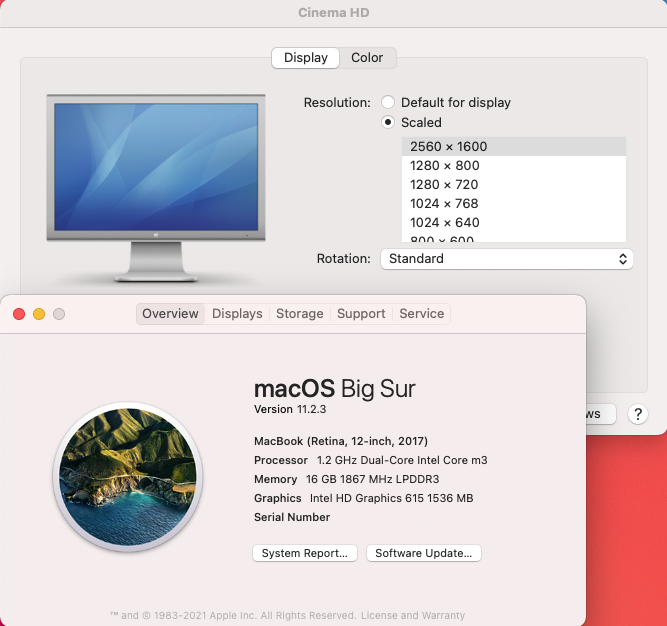Click the MacBook (Retina, 12-inch, 2017) text
The width and height of the screenshot is (667, 626).
tap(341, 441)
